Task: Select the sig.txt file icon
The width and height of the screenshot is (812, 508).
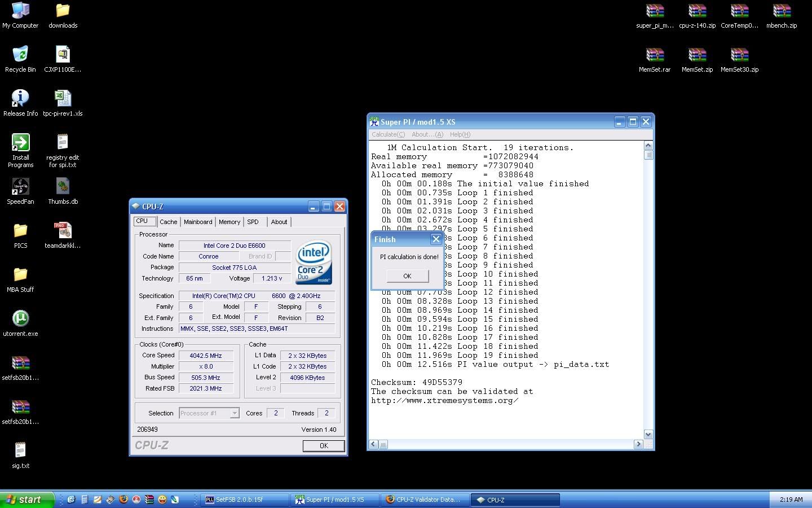Action: pyautogui.click(x=20, y=456)
